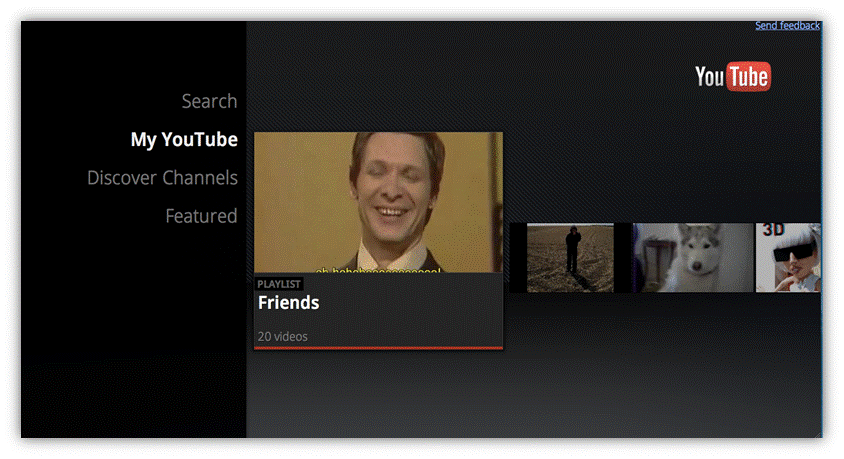Open the Friends playlist thumbnail
The image size is (844, 459).
click(x=378, y=202)
